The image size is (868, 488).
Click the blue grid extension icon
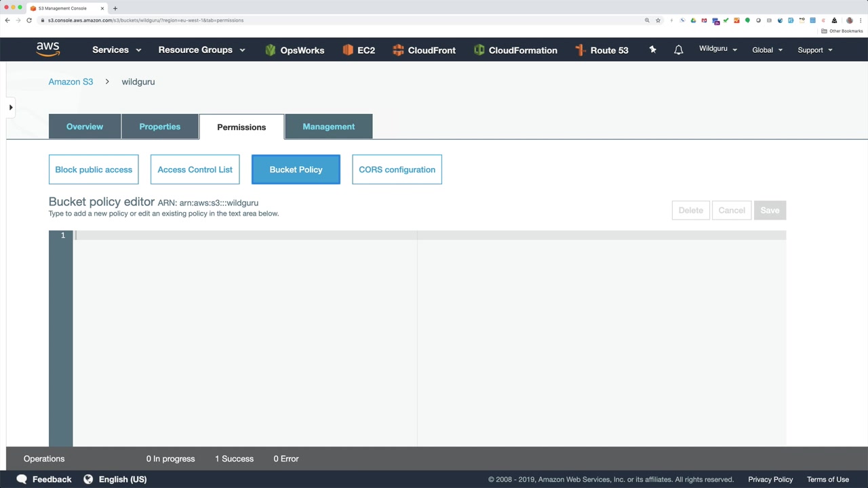point(812,20)
